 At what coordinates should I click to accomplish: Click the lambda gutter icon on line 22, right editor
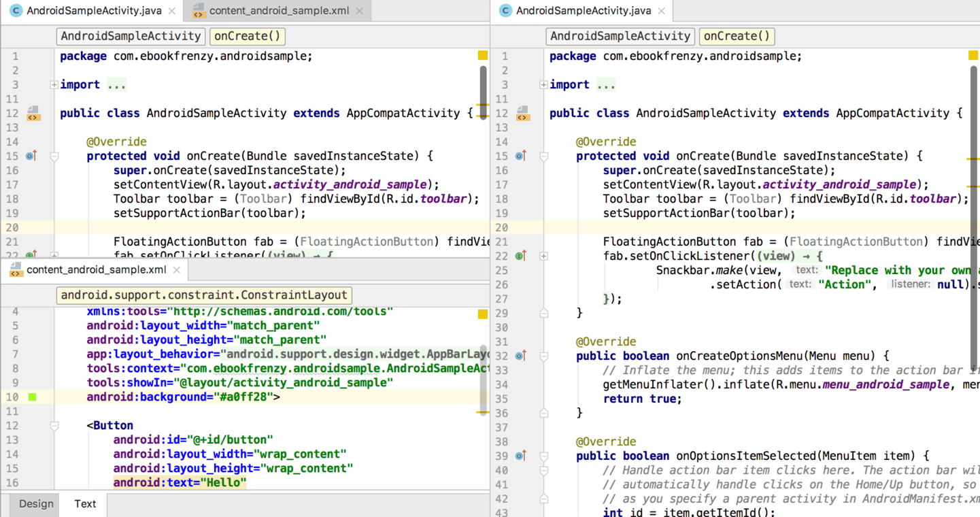(520, 256)
